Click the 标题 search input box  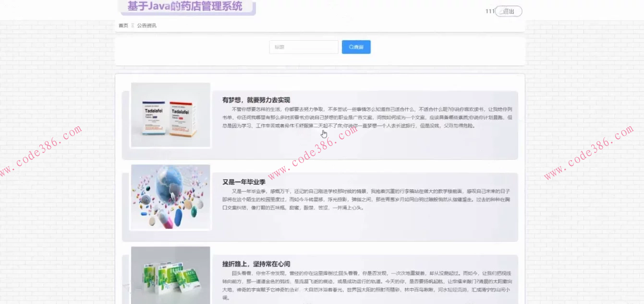tap(304, 47)
